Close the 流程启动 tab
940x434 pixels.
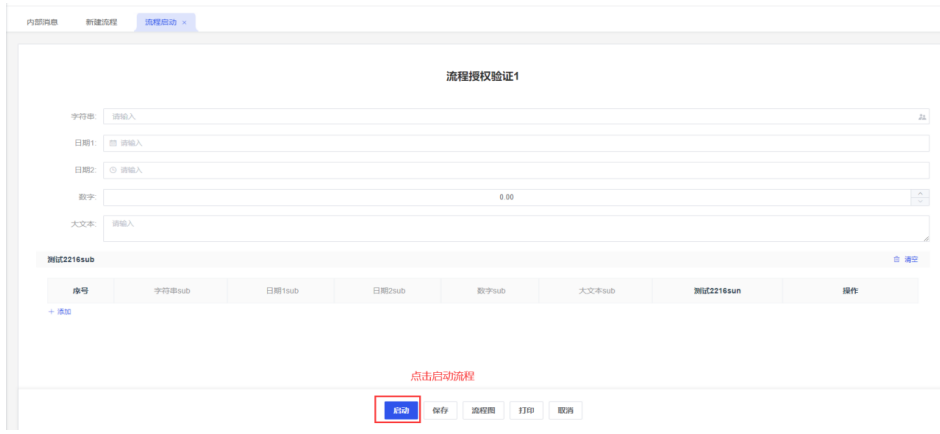click(x=185, y=23)
